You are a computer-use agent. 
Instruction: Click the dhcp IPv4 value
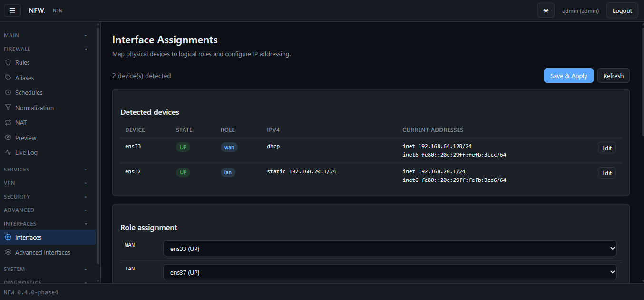click(x=273, y=146)
